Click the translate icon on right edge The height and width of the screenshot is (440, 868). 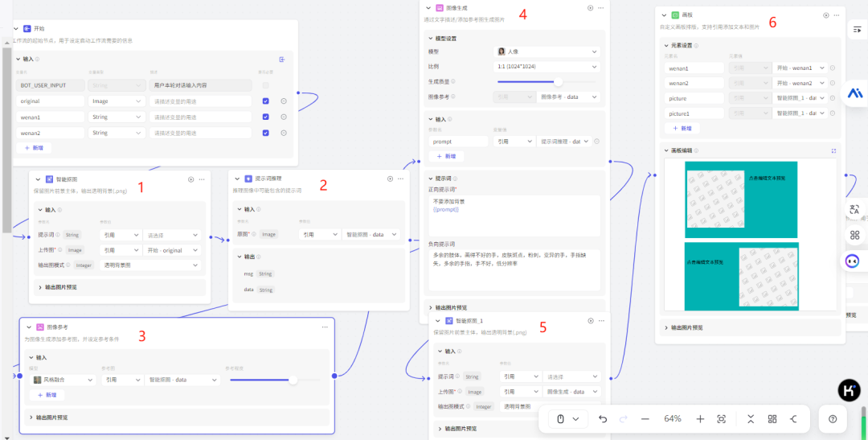(854, 209)
